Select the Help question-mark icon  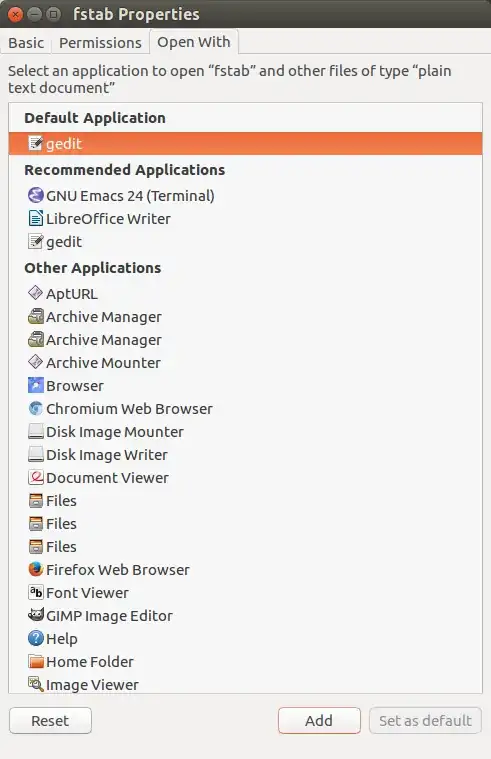pyautogui.click(x=36, y=638)
